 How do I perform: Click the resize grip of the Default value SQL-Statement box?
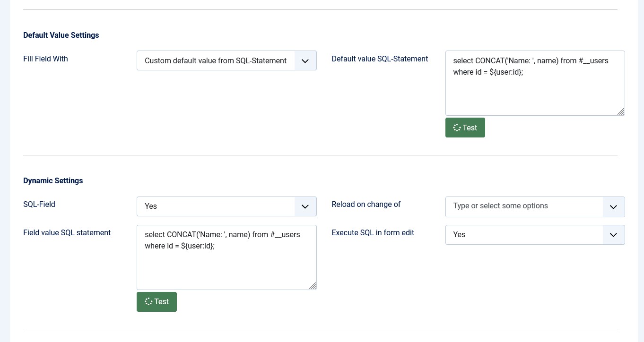click(x=621, y=112)
